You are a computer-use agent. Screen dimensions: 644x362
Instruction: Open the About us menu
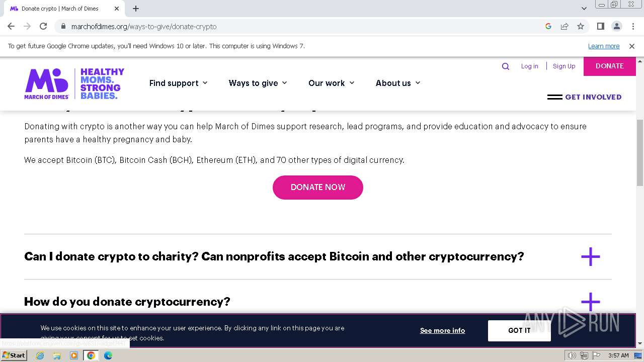click(397, 83)
